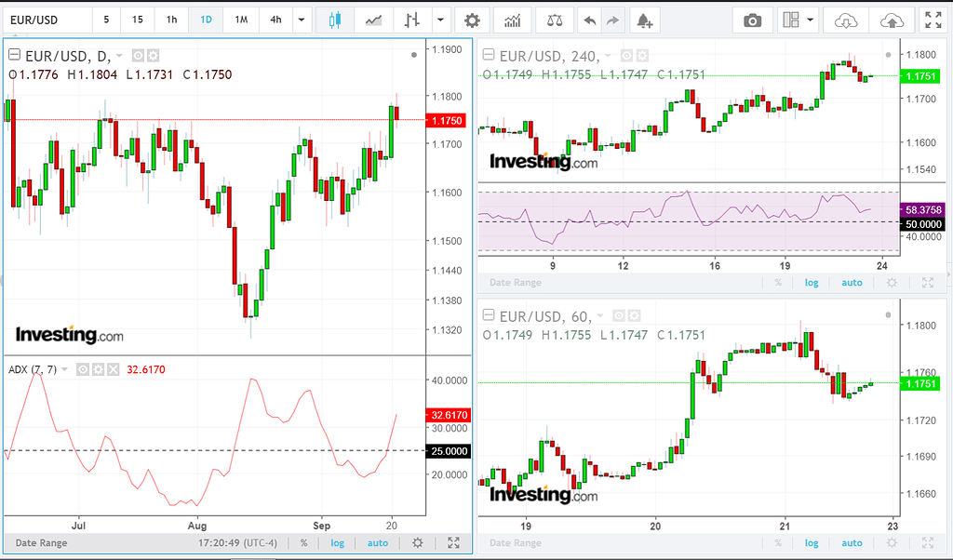Image resolution: width=953 pixels, height=560 pixels.
Task: Create a price alert with the bell icon
Action: tap(645, 20)
